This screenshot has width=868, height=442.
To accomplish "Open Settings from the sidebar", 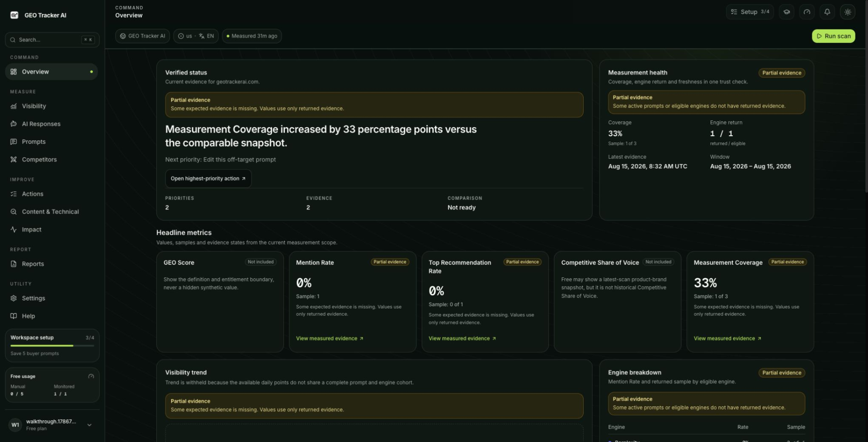I will [52, 298].
